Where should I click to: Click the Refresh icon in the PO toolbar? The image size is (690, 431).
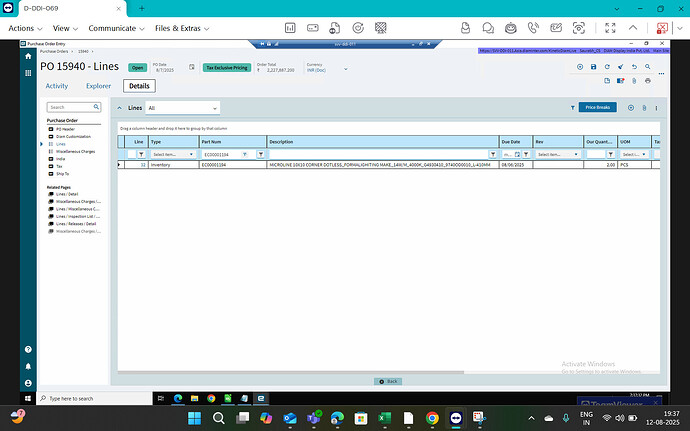coord(607,67)
